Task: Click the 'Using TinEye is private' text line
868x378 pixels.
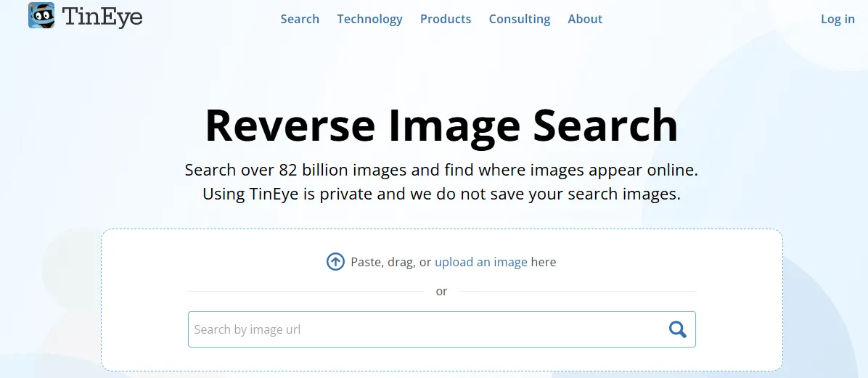Action: 441,194
